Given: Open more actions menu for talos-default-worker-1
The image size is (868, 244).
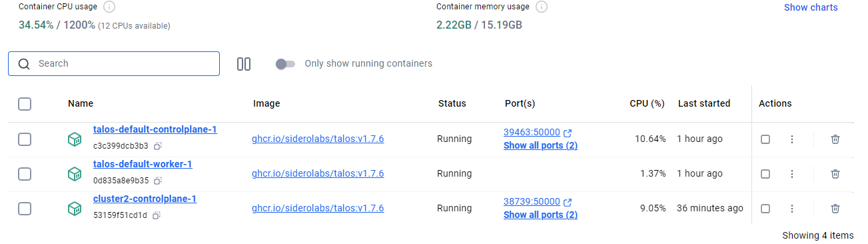Looking at the screenshot, I should click(792, 174).
